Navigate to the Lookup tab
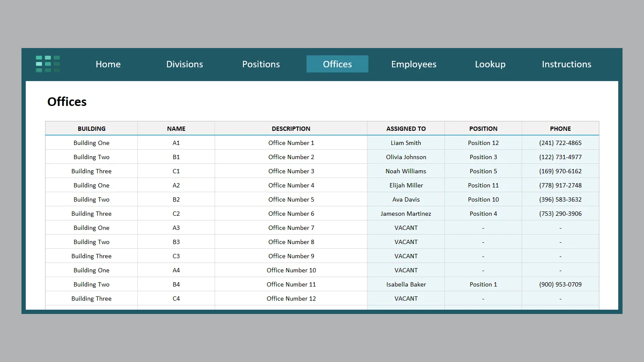Image resolution: width=644 pixels, height=362 pixels. (x=490, y=64)
